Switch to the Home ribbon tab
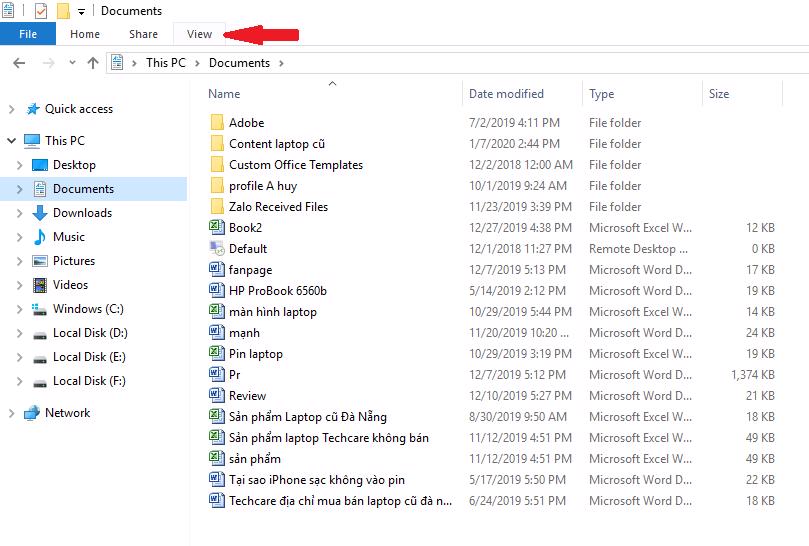 (85, 34)
